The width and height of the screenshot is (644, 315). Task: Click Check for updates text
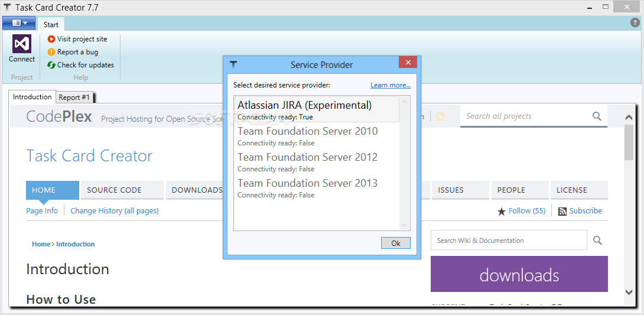click(x=86, y=65)
